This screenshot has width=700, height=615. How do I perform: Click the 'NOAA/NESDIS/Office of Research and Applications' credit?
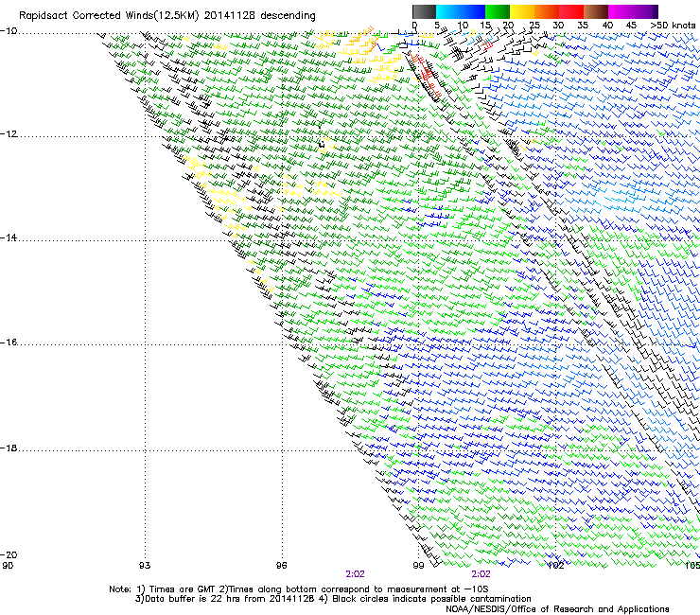[557, 609]
